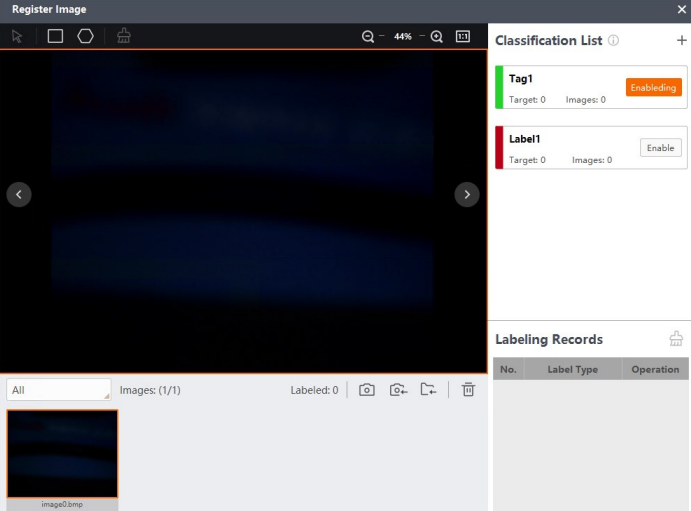Viewport: 691px width, 511px height.
Task: Capture a new image with camera icon
Action: point(367,390)
